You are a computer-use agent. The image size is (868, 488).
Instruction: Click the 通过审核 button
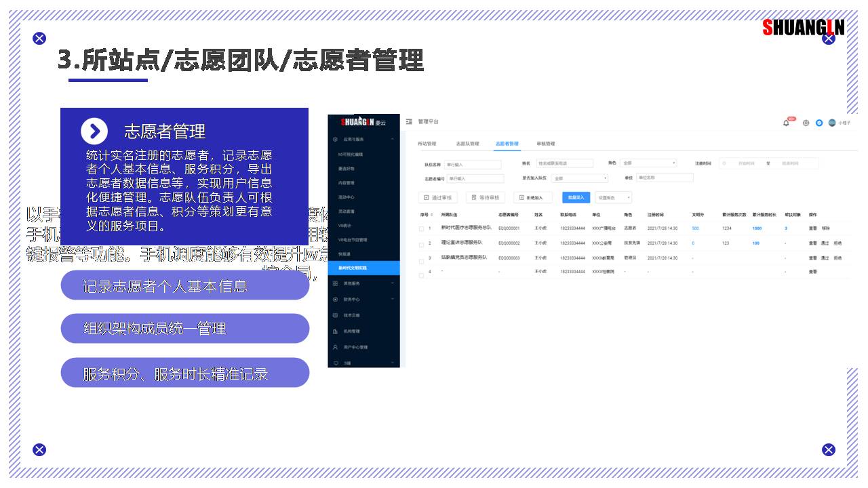(x=437, y=198)
